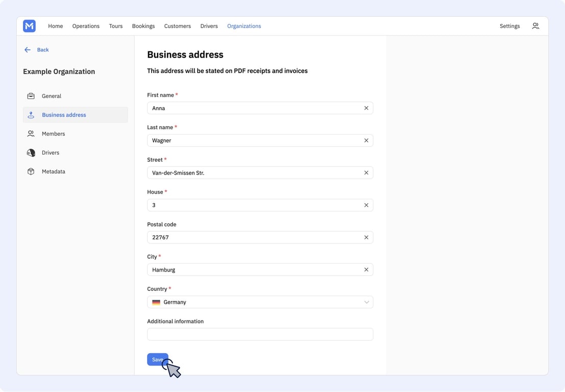Click the blue M app logo
Viewport: 565px width, 392px height.
pyautogui.click(x=29, y=26)
